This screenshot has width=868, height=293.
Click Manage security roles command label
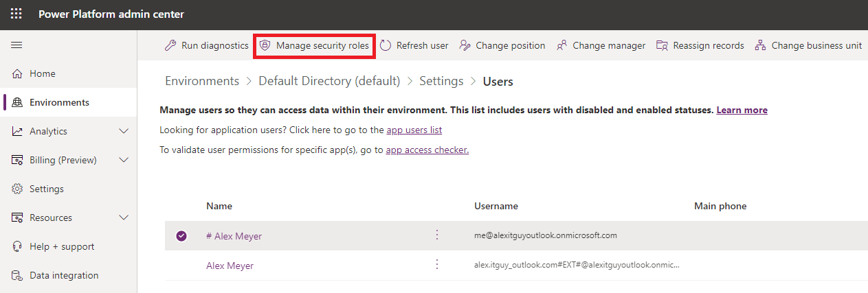323,45
